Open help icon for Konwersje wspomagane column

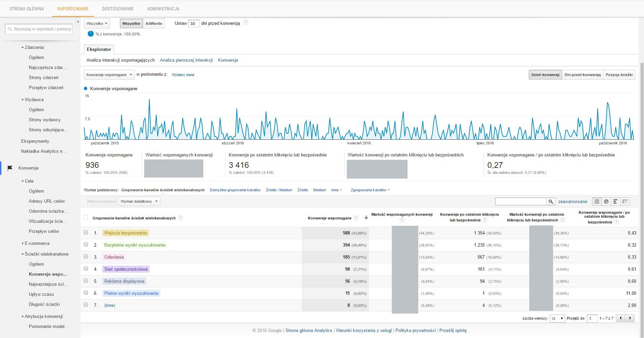[356, 218]
